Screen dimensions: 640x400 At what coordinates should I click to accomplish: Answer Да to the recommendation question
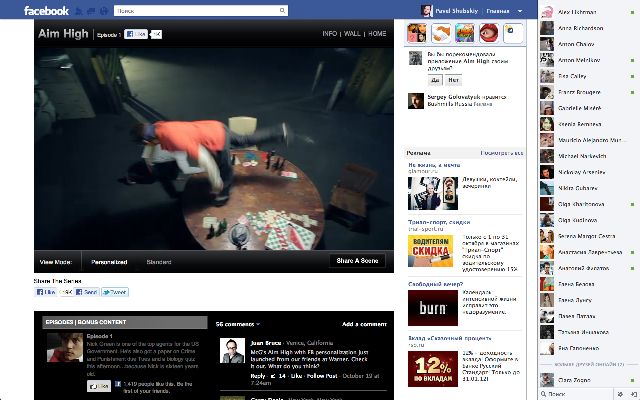[x=435, y=80]
